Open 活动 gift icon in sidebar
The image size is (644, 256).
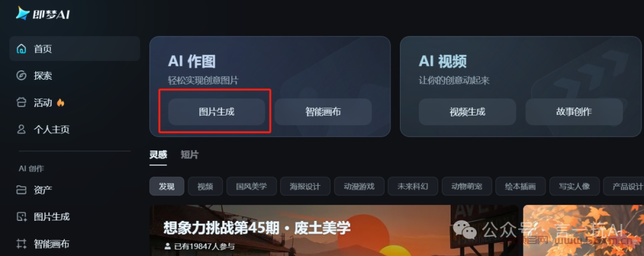[21, 102]
